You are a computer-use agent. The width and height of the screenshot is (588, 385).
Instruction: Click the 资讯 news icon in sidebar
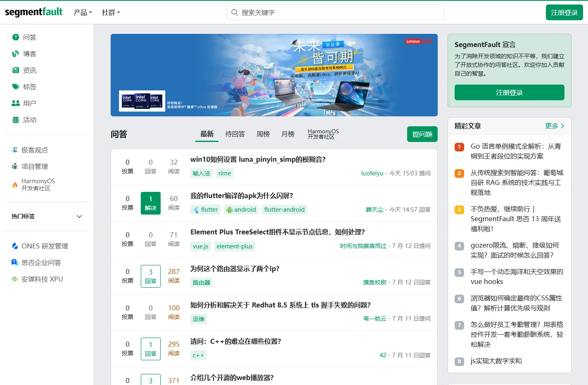(x=16, y=70)
